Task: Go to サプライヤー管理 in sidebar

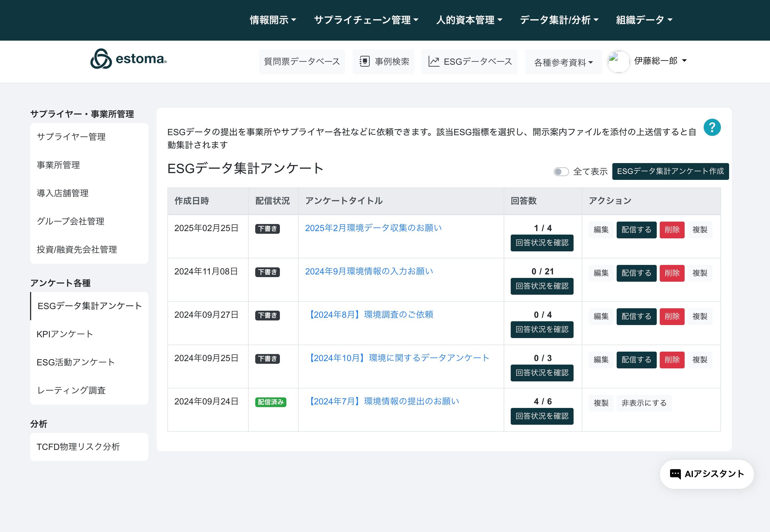Action: click(71, 137)
